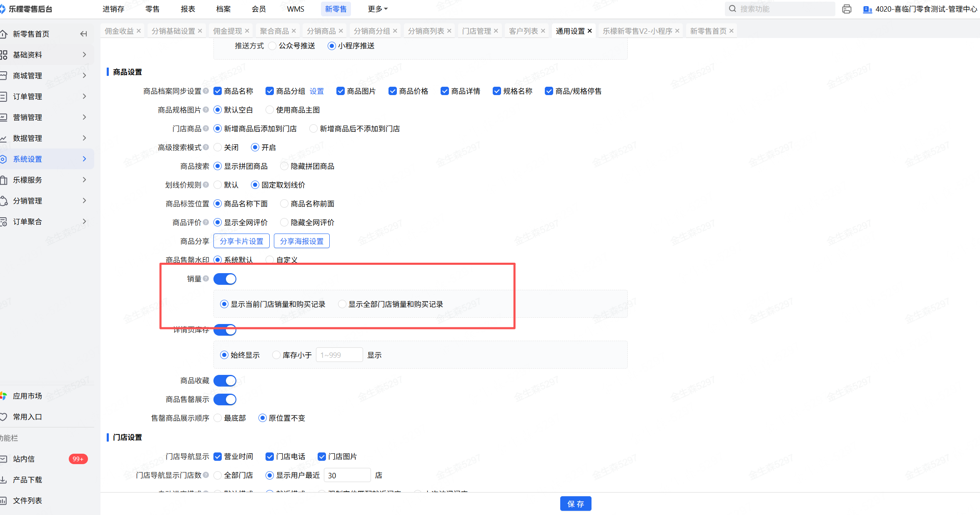Viewport: 980px width, 515px height.
Task: Click the store icon beside 4020 account
Action: point(867,9)
